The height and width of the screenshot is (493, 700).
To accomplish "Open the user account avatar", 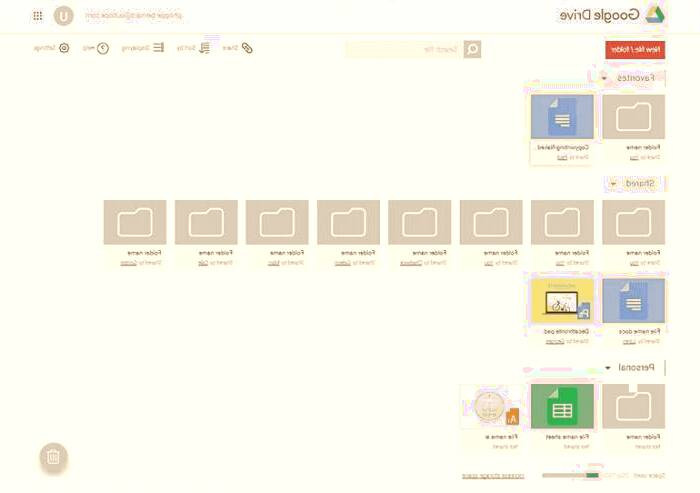I will click(x=64, y=16).
